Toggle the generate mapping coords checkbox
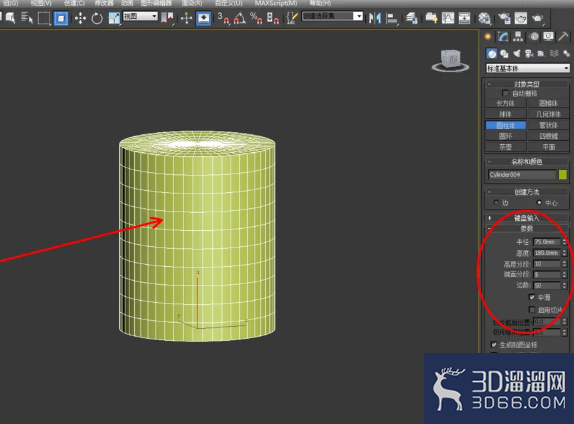Screen dimensions: 574x424 (494, 345)
